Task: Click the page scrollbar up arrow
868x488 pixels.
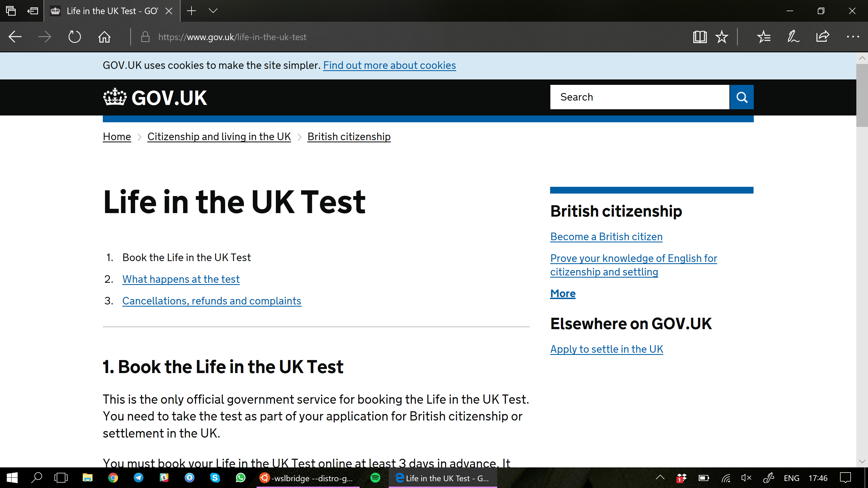Action: (x=862, y=58)
